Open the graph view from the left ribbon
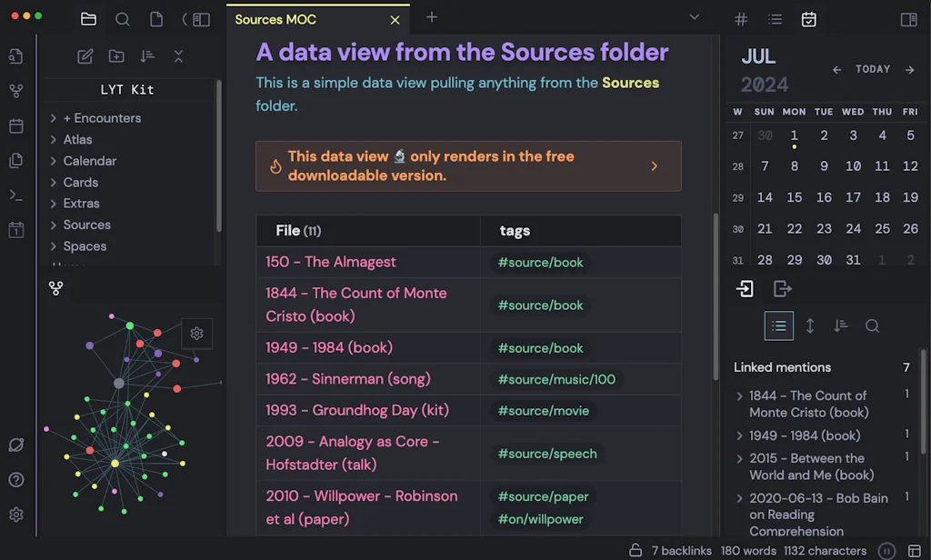 [x=18, y=90]
